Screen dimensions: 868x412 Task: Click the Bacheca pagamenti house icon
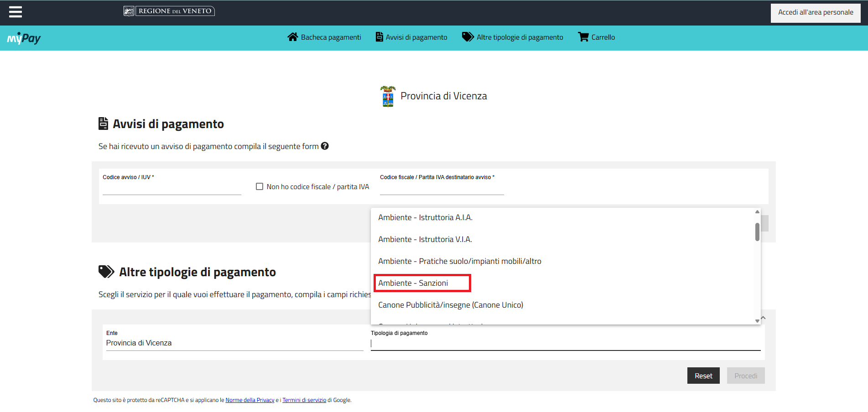[x=292, y=37]
